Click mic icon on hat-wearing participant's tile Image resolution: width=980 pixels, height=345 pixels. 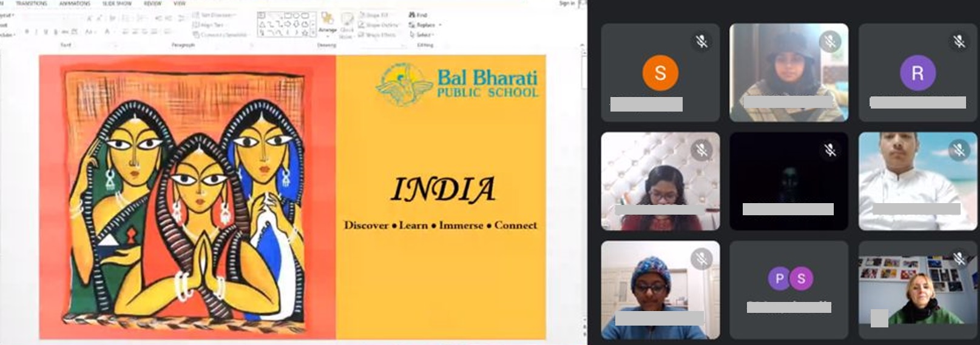click(x=830, y=41)
